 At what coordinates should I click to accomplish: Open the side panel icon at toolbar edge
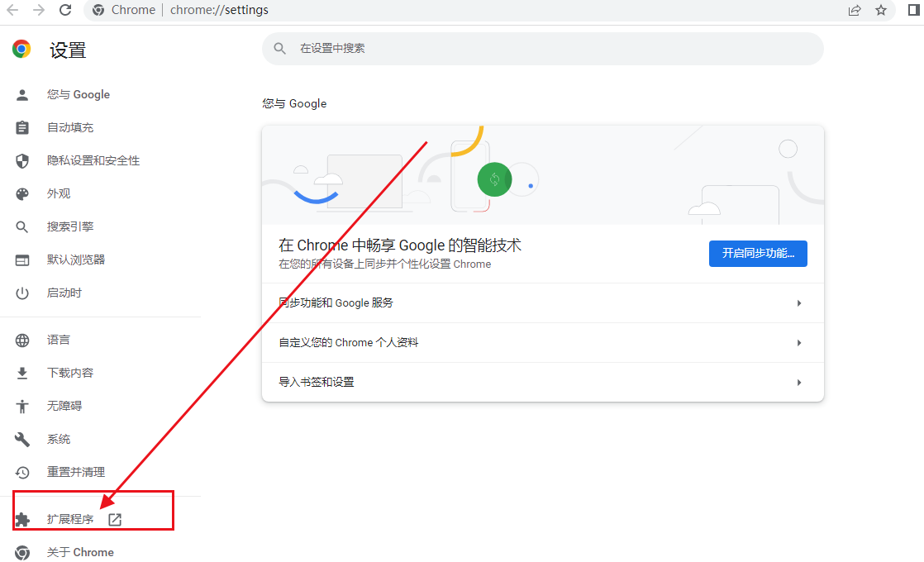click(914, 10)
